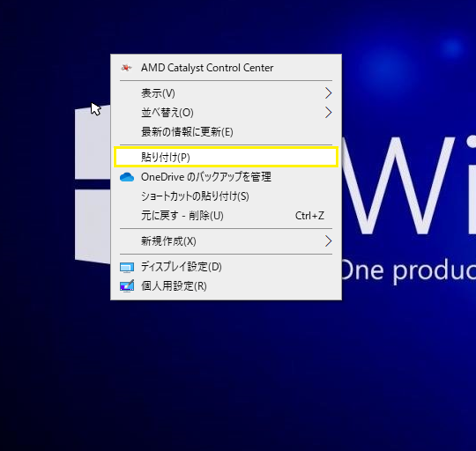476x451 pixels.
Task: Expand the 表示(V) submenu arrow
Action: 328,93
